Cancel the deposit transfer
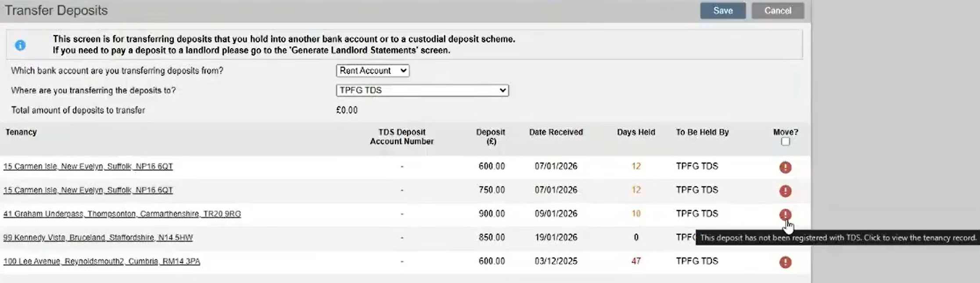The height and width of the screenshot is (283, 980). tap(778, 11)
